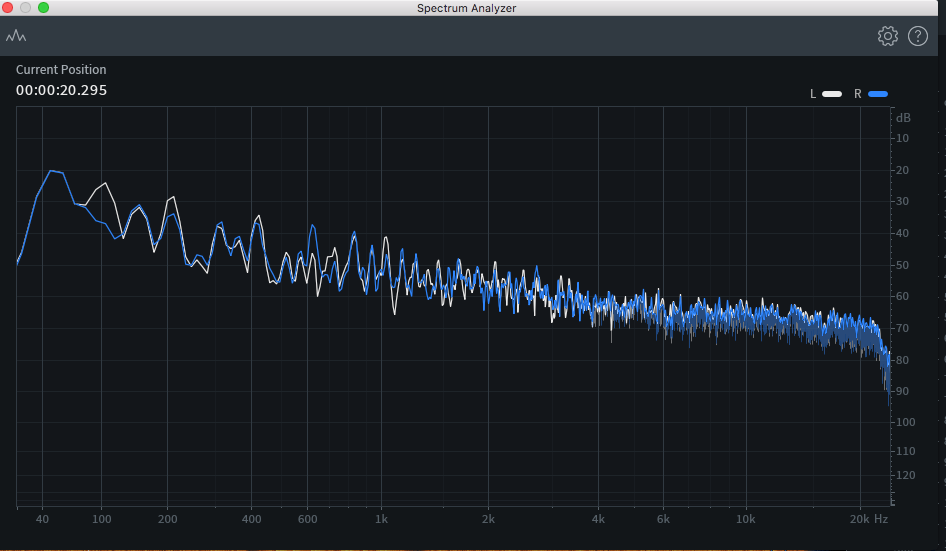Click the -100 label on the dB scale
Screen dimensions: 946x551
coord(904,422)
